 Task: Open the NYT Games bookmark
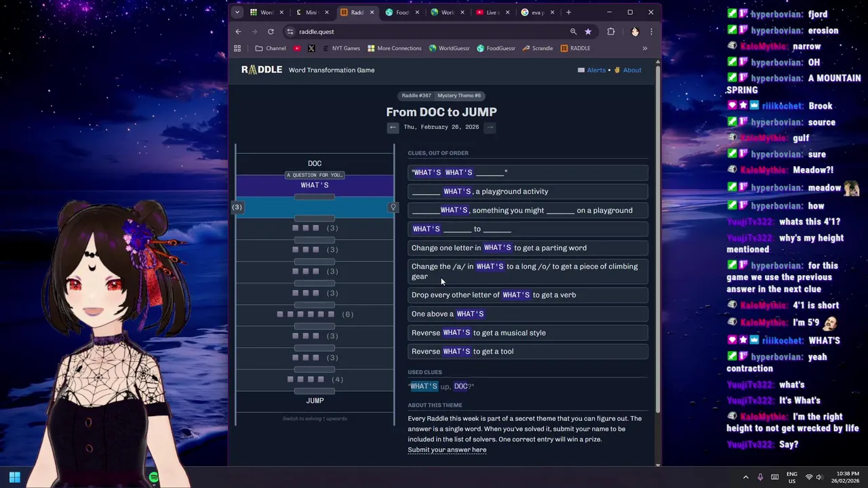point(341,48)
